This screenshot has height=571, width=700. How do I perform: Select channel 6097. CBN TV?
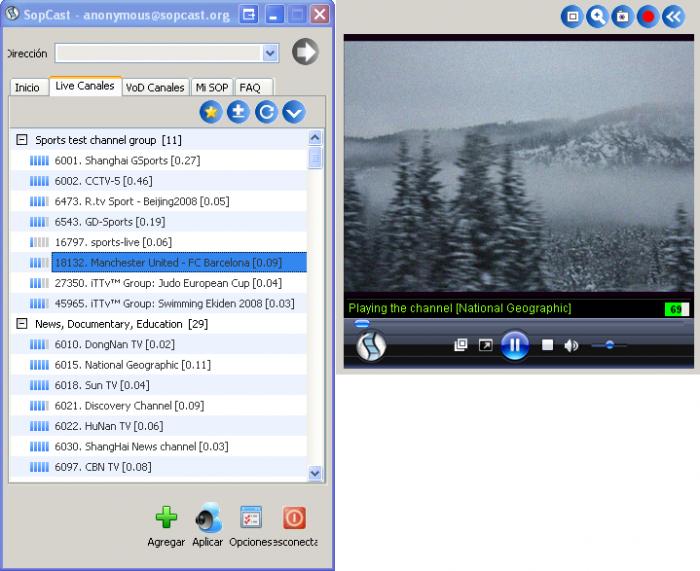(158, 467)
